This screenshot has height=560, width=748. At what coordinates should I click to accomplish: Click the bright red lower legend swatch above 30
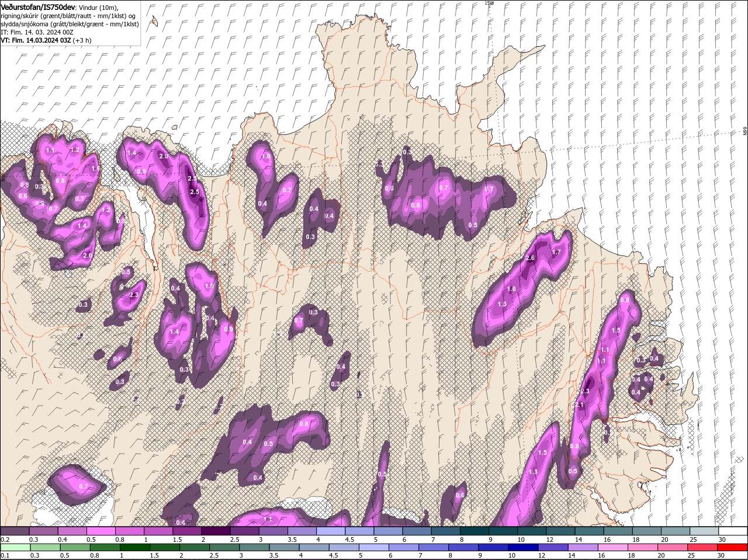tap(733, 548)
